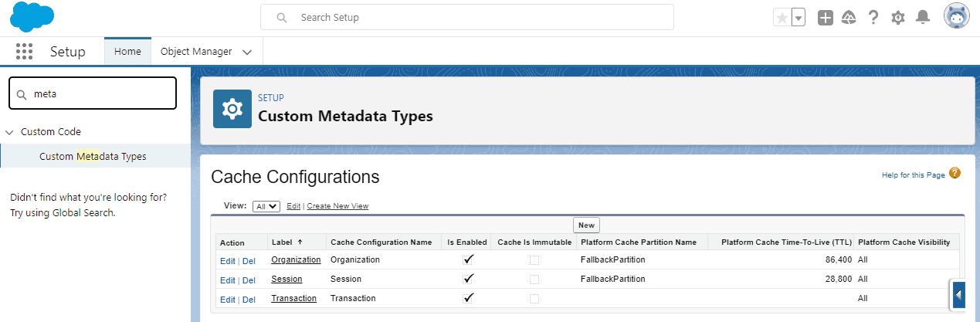Click the 28,800 TTL value
The height and width of the screenshot is (322, 980).
pos(838,279)
